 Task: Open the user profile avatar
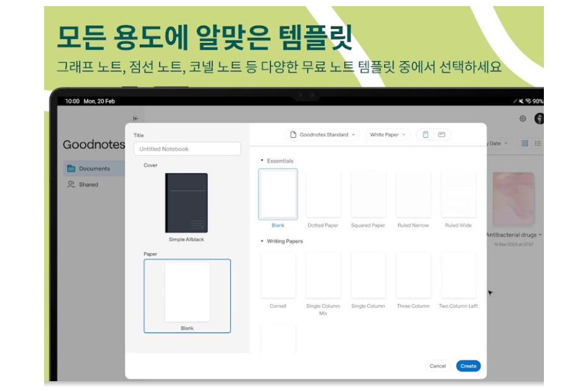(539, 118)
